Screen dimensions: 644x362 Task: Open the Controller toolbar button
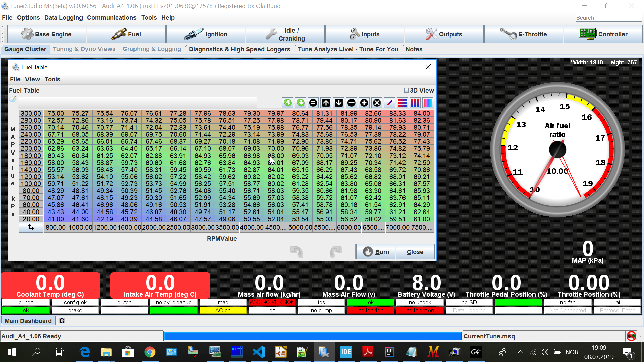(x=603, y=34)
